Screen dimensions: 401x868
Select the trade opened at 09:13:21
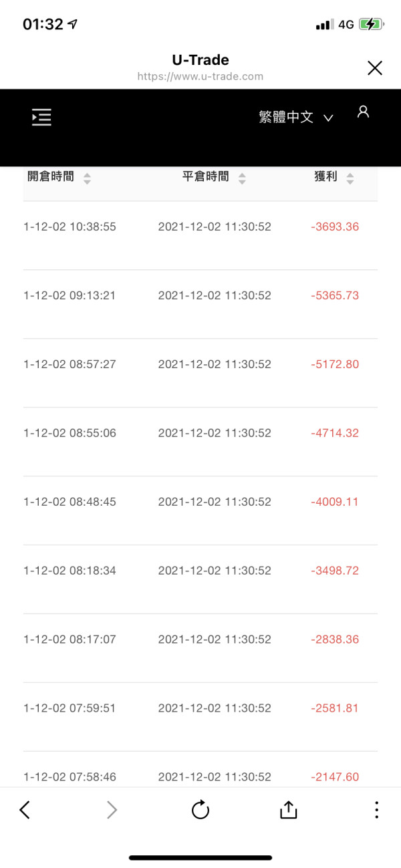click(x=70, y=295)
